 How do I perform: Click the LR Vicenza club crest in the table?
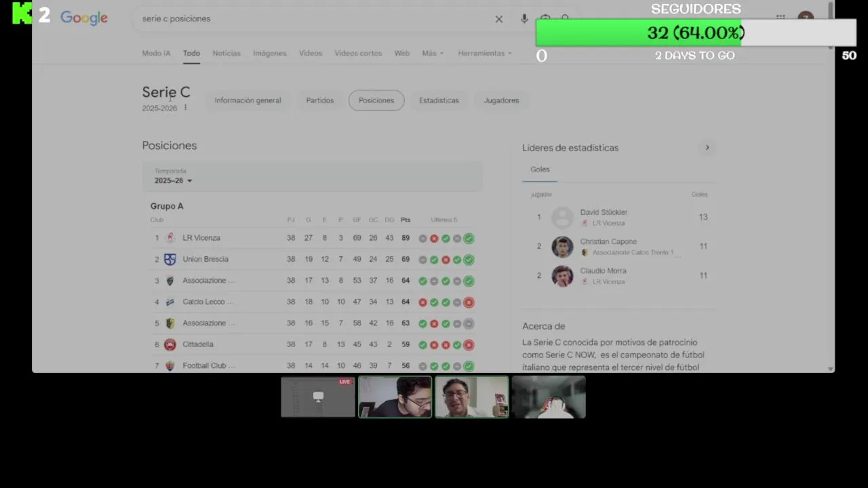170,238
